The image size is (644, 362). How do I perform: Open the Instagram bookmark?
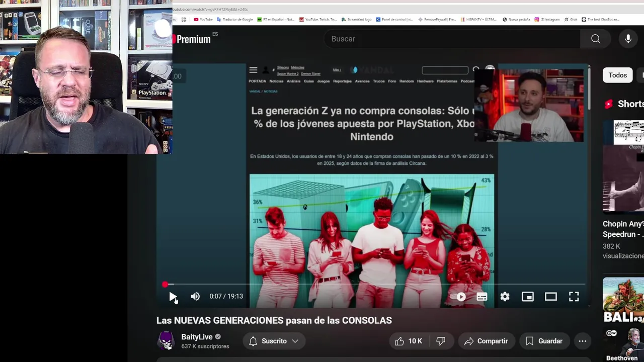click(547, 20)
